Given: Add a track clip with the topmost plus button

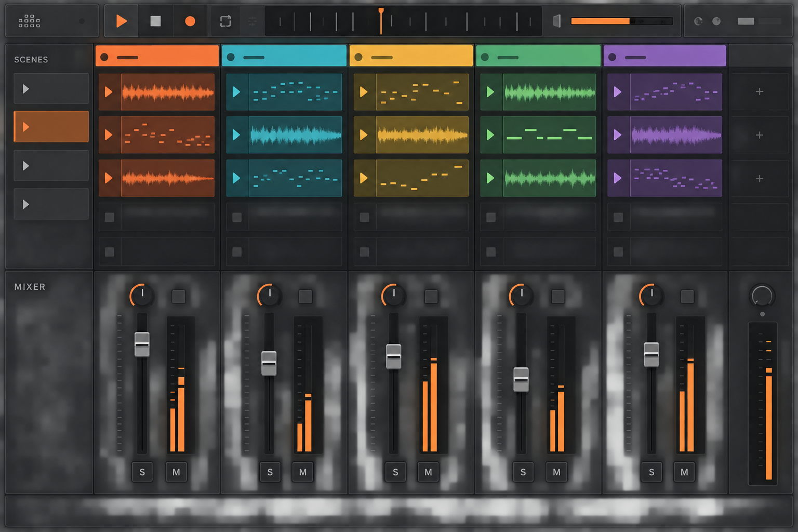Looking at the screenshot, I should pyautogui.click(x=760, y=91).
